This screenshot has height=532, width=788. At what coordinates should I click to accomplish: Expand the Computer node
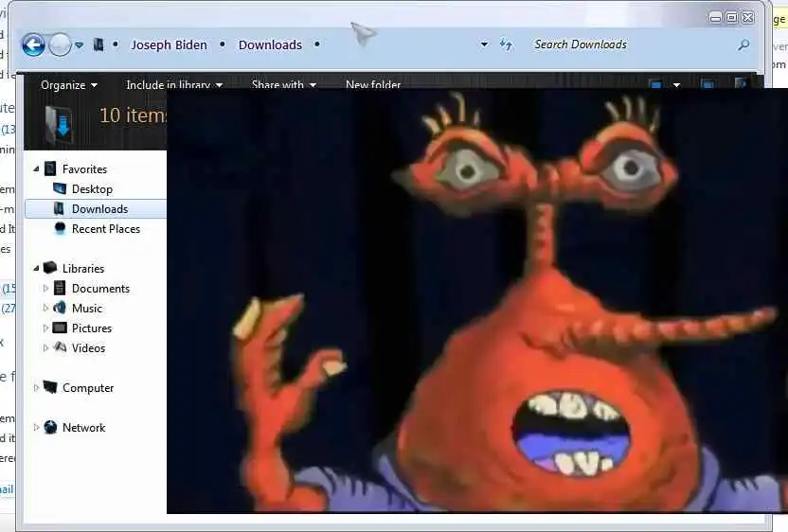point(36,388)
